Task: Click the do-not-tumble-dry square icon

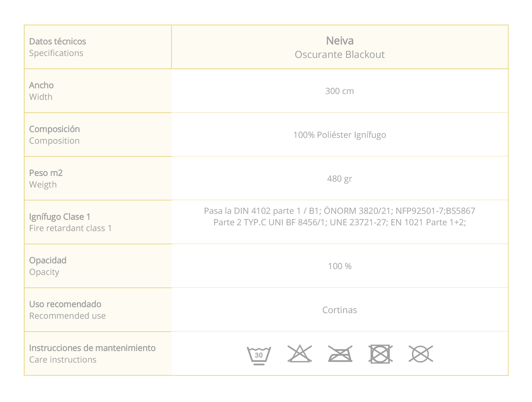Action: point(380,354)
